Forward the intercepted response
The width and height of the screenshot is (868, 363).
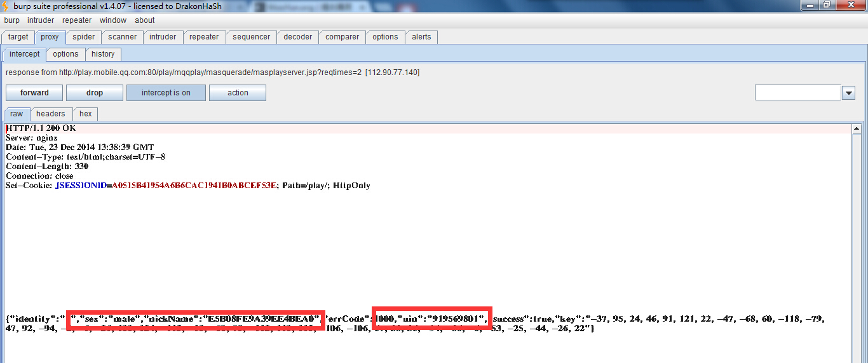pyautogui.click(x=34, y=93)
